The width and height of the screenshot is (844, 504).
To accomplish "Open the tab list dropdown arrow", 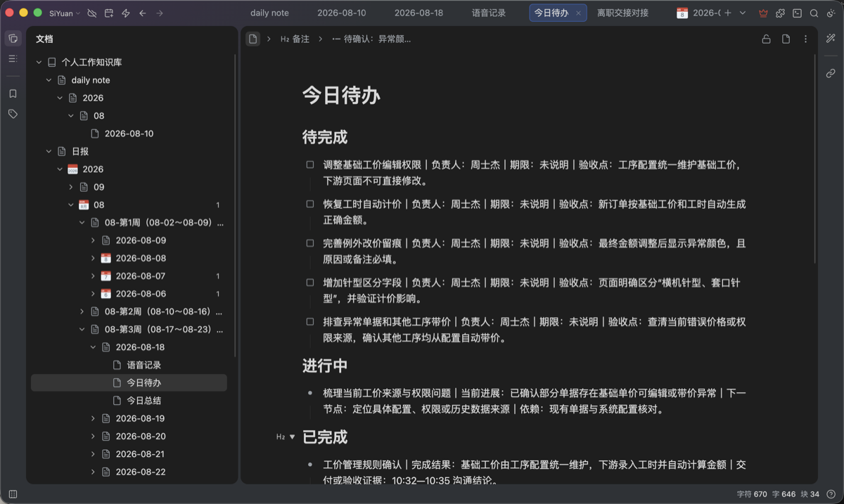I will coord(743,13).
